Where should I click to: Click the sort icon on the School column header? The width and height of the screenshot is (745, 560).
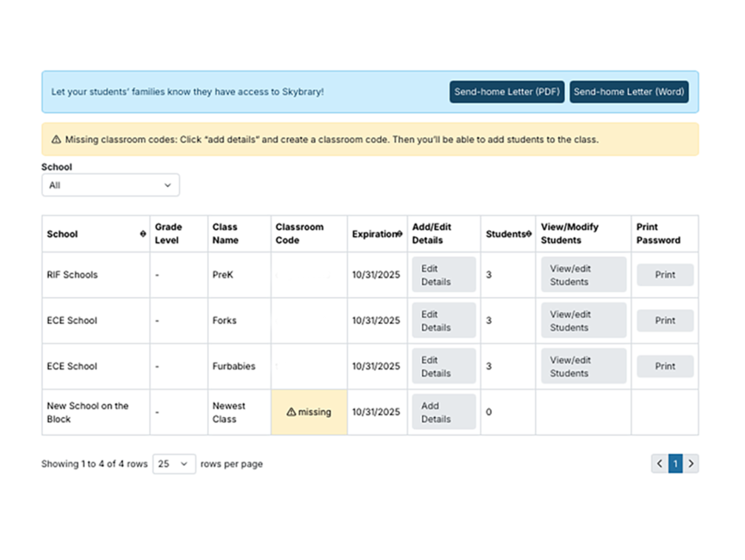click(x=142, y=234)
